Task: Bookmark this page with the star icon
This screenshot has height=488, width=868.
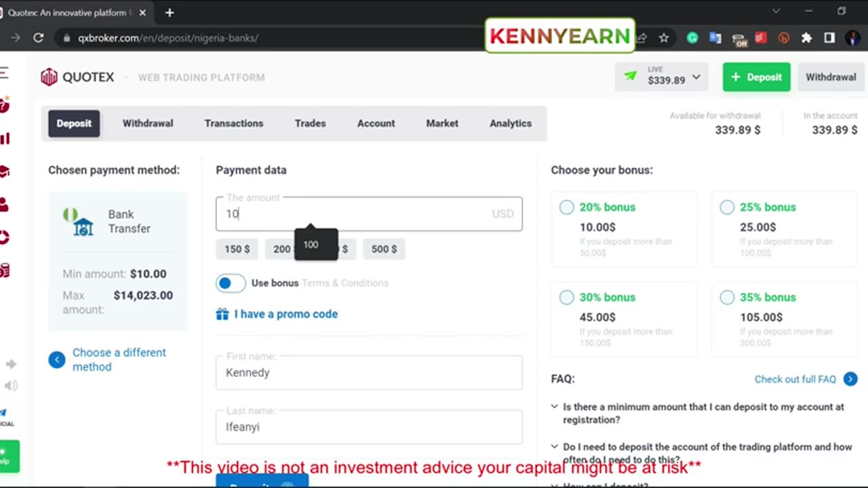Action: point(664,38)
